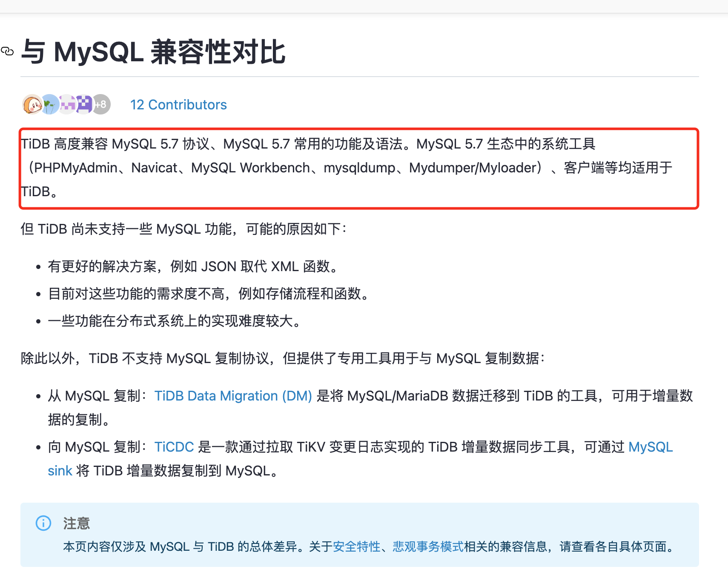Click the gray +8 more contributors badge

[102, 104]
